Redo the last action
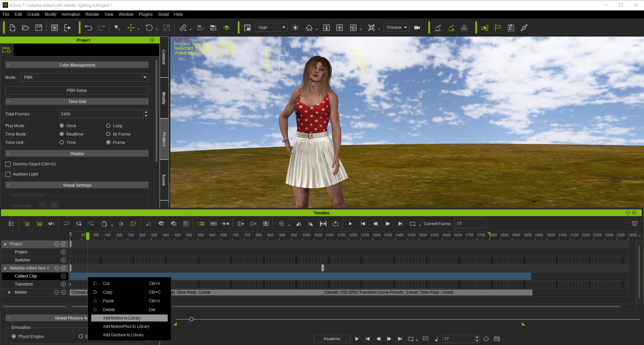Image resolution: width=644 pixels, height=345 pixels. pos(101,28)
